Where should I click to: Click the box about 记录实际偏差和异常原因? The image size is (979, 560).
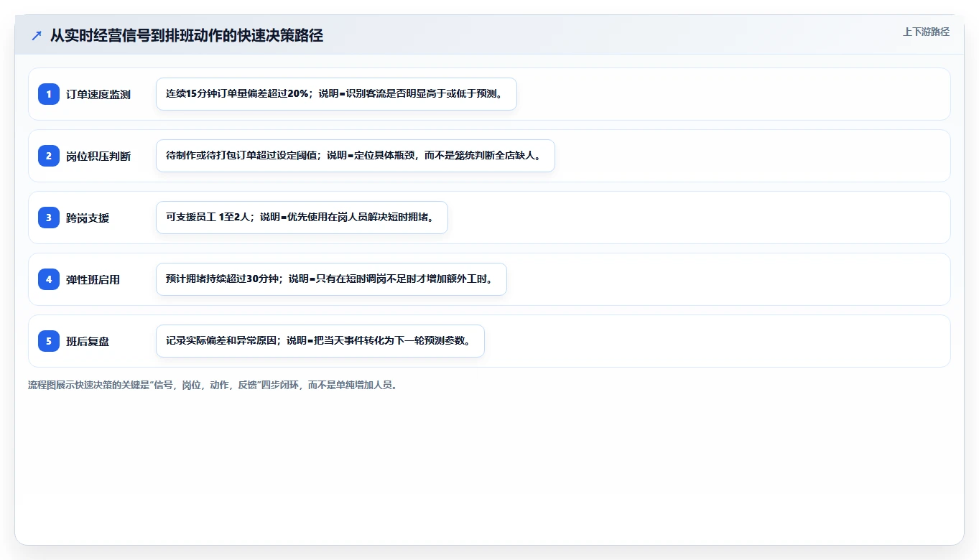click(320, 341)
